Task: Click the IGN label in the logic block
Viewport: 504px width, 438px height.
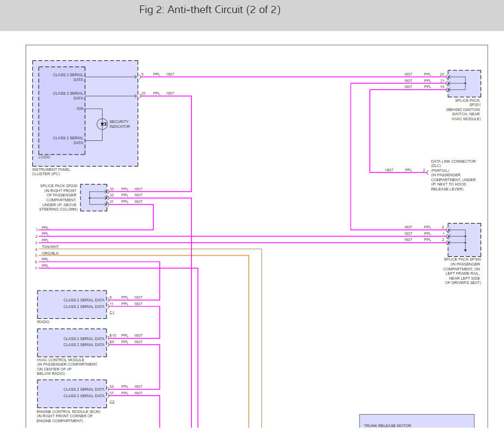Action: pos(80,109)
